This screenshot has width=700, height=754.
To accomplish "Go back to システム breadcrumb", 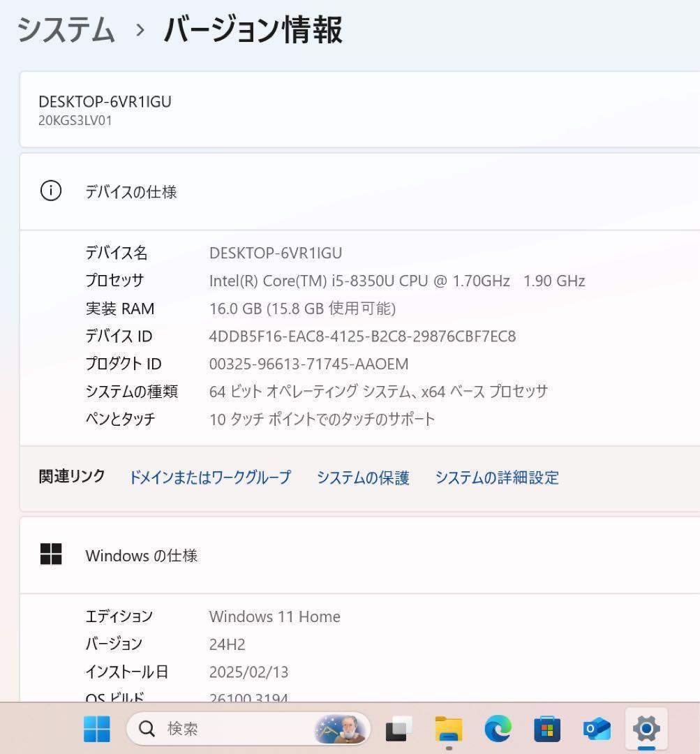I will tap(66, 29).
